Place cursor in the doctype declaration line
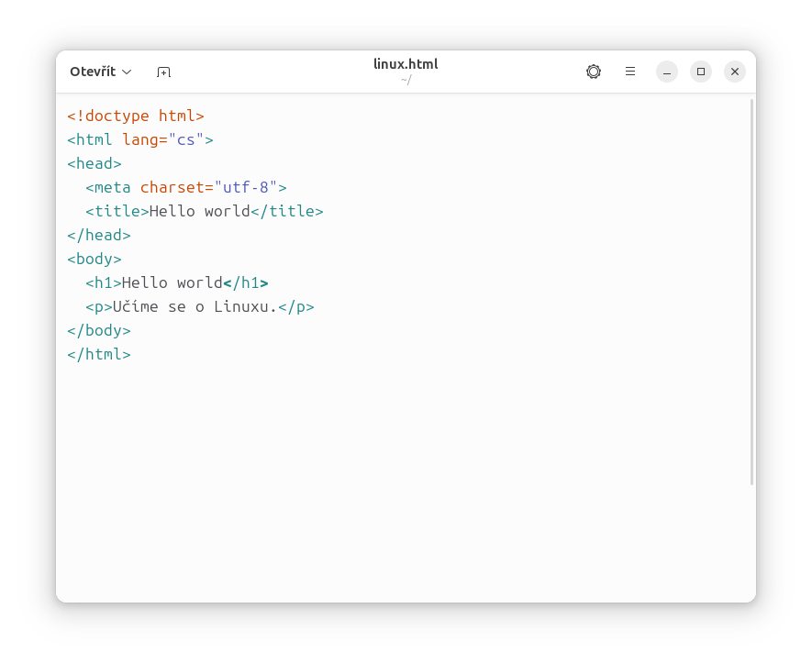Viewport: 812px width, 664px height. coord(135,116)
